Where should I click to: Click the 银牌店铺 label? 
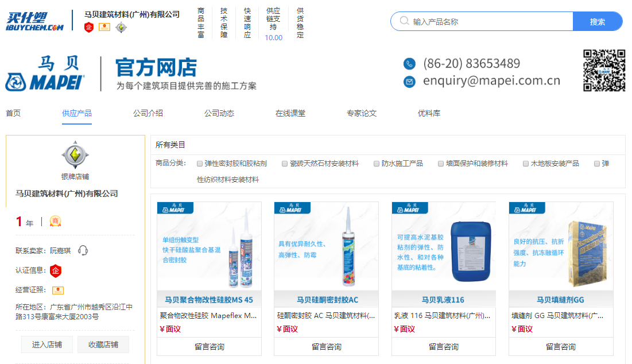tap(75, 177)
